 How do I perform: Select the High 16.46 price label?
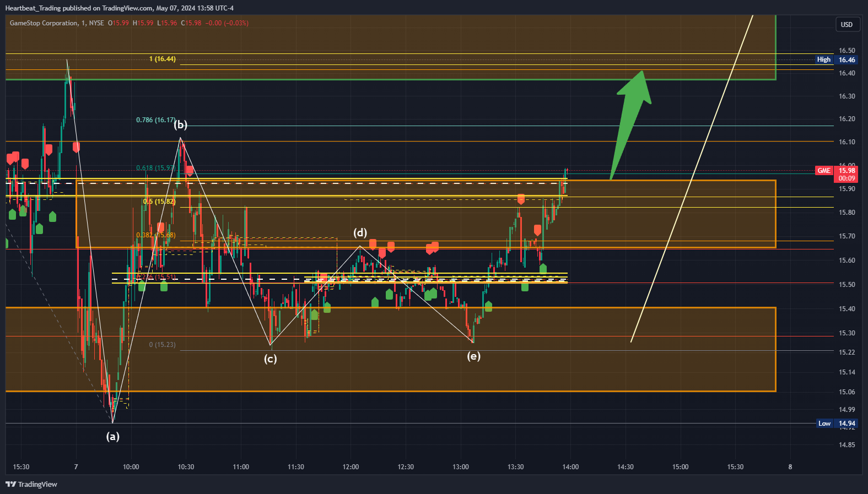tap(836, 59)
